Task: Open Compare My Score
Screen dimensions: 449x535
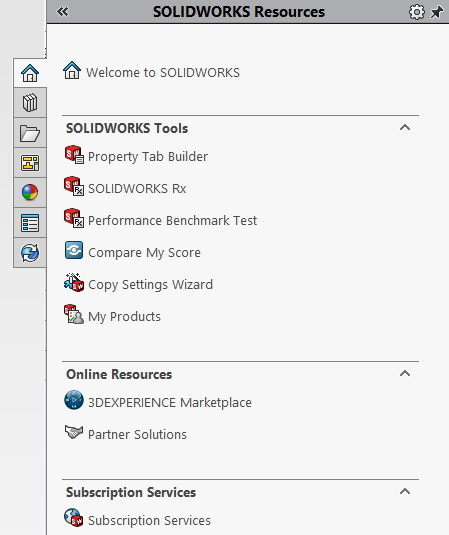Action: pyautogui.click(x=144, y=253)
